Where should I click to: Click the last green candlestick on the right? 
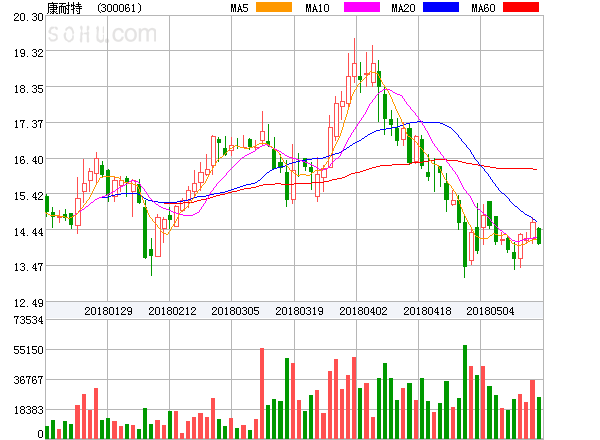coord(539,236)
